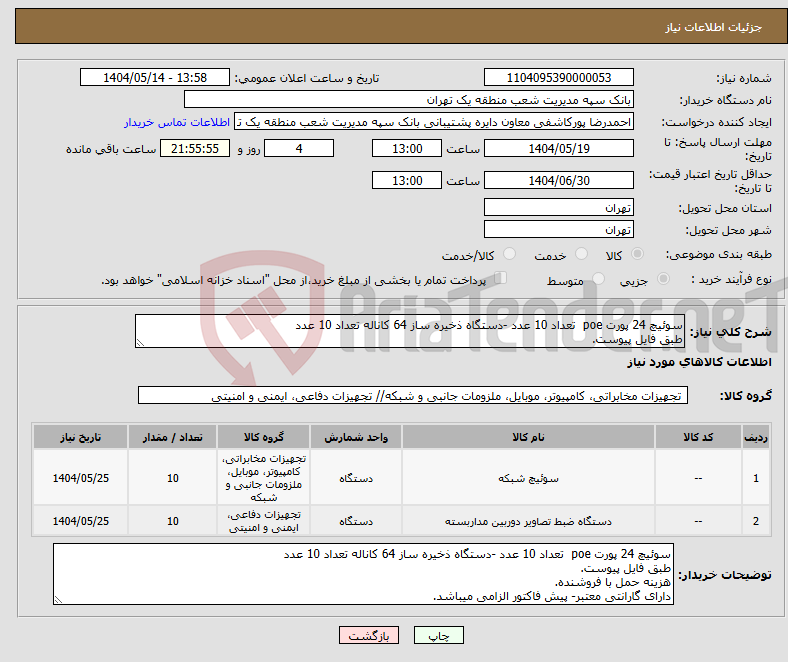Select the متوسط purchase type radio
Screen dimensions: 788x662
click(x=598, y=278)
